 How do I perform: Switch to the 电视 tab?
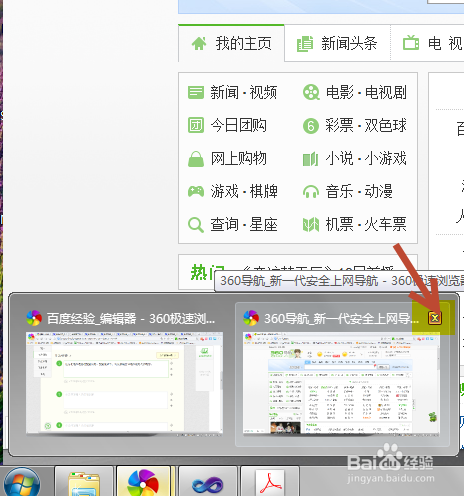[427, 44]
